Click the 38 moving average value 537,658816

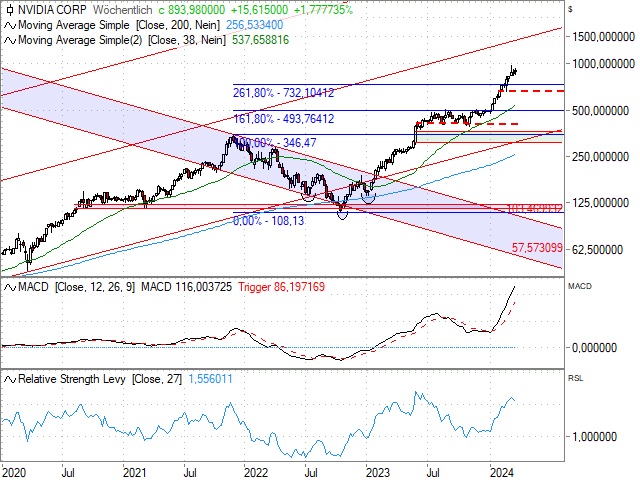pos(260,40)
